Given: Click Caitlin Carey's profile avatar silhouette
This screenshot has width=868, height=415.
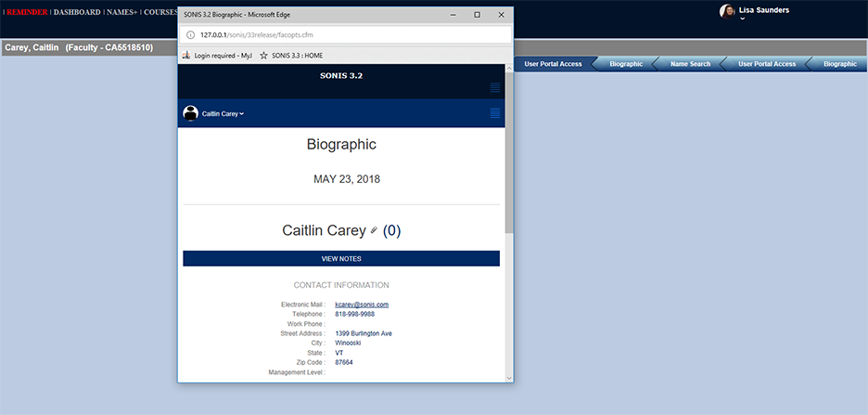Looking at the screenshot, I should (x=190, y=113).
